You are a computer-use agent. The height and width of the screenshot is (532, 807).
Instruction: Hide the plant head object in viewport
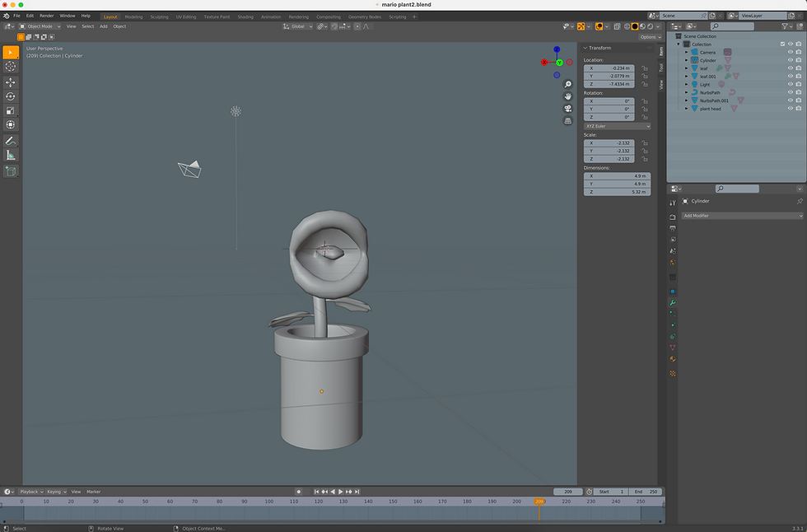790,109
